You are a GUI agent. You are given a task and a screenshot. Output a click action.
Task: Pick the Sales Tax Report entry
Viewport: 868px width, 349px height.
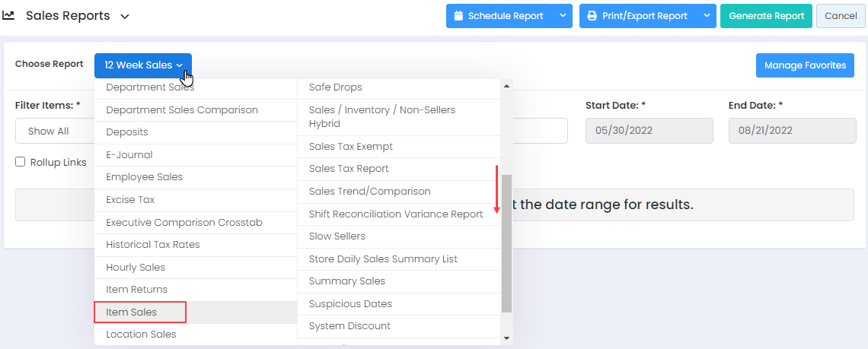[x=398, y=169]
